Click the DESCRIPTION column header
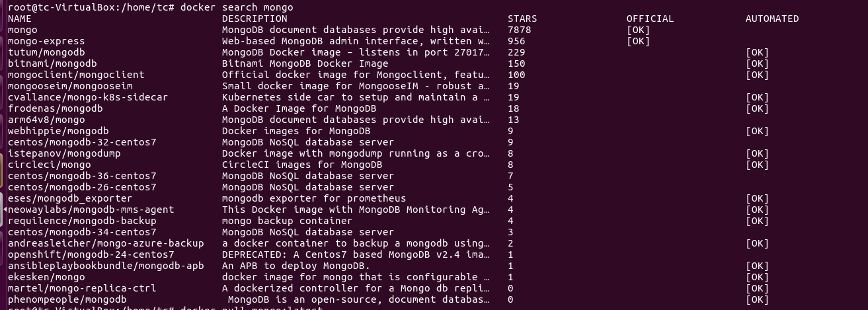The image size is (868, 310). pyautogui.click(x=255, y=19)
